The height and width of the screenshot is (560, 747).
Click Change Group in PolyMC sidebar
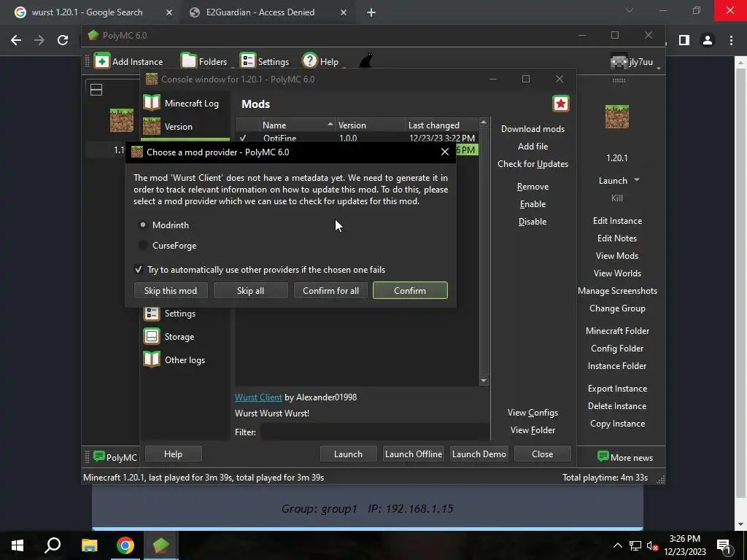(x=617, y=308)
